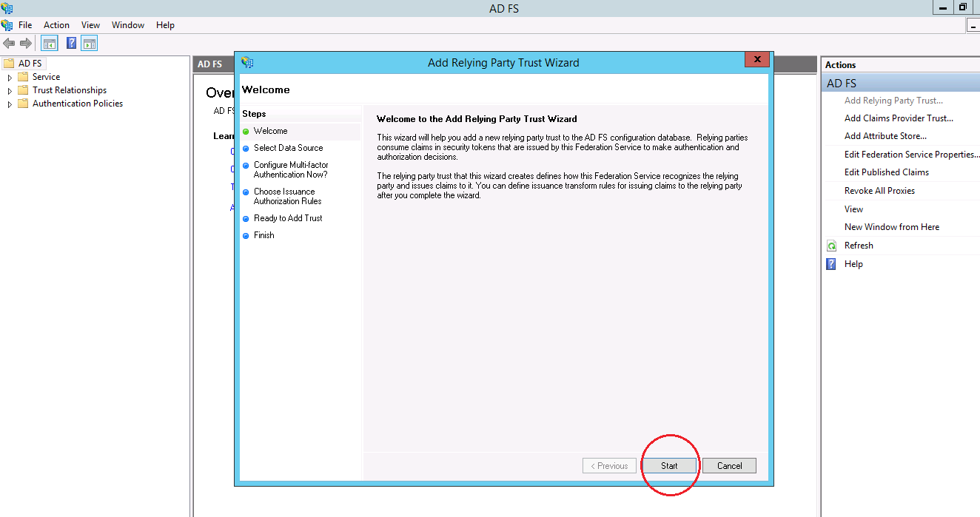Click Refresh text in Actions pane

point(859,246)
